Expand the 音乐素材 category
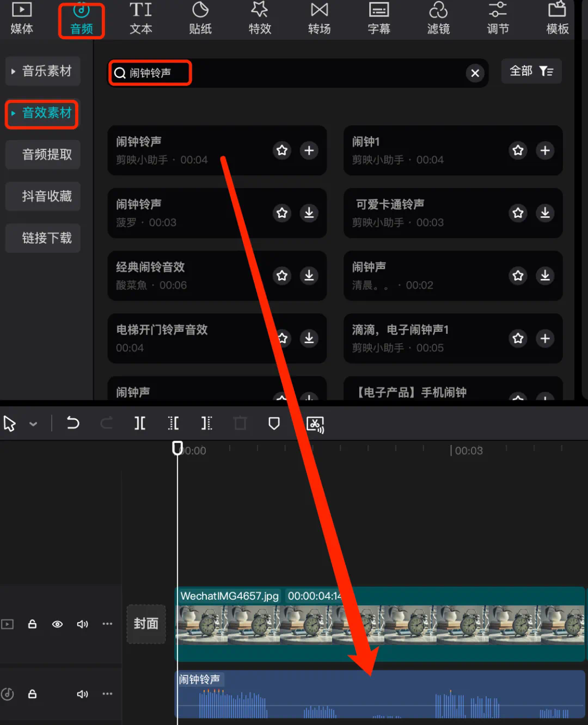Screen dimensions: 588x725 43,71
